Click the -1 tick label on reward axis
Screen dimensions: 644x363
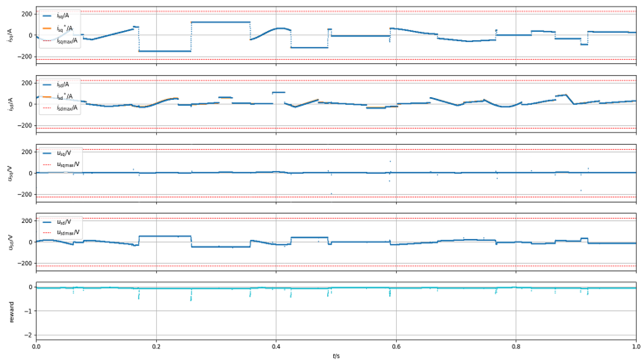pos(28,311)
